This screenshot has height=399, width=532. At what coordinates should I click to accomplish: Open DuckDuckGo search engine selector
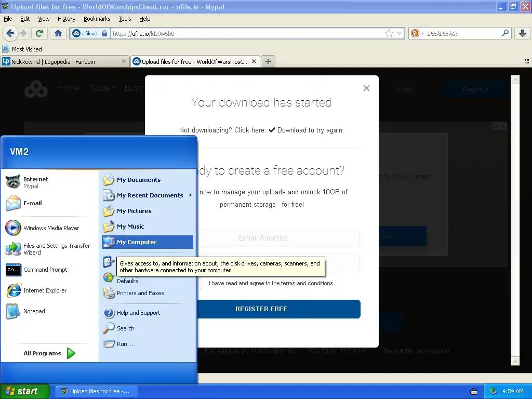(x=417, y=33)
